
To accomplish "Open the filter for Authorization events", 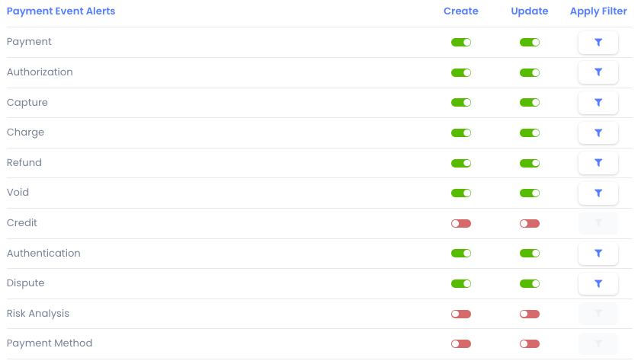I will 598,72.
